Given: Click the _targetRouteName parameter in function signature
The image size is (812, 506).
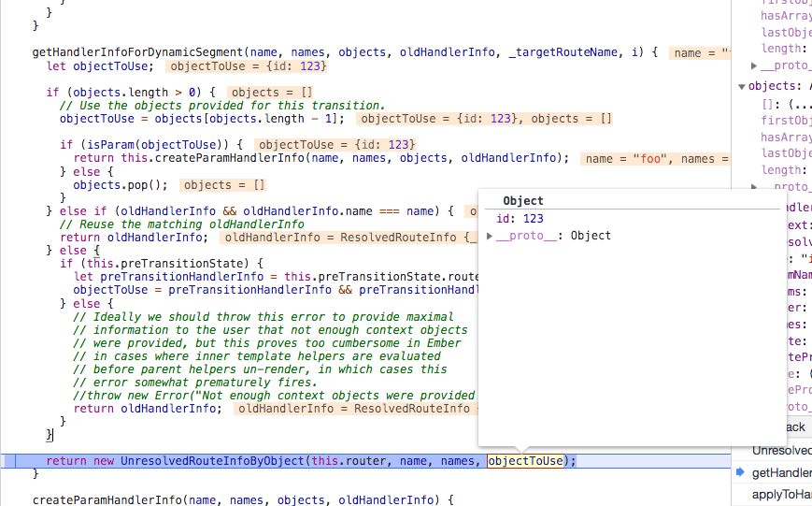Looking at the screenshot, I should (563, 52).
